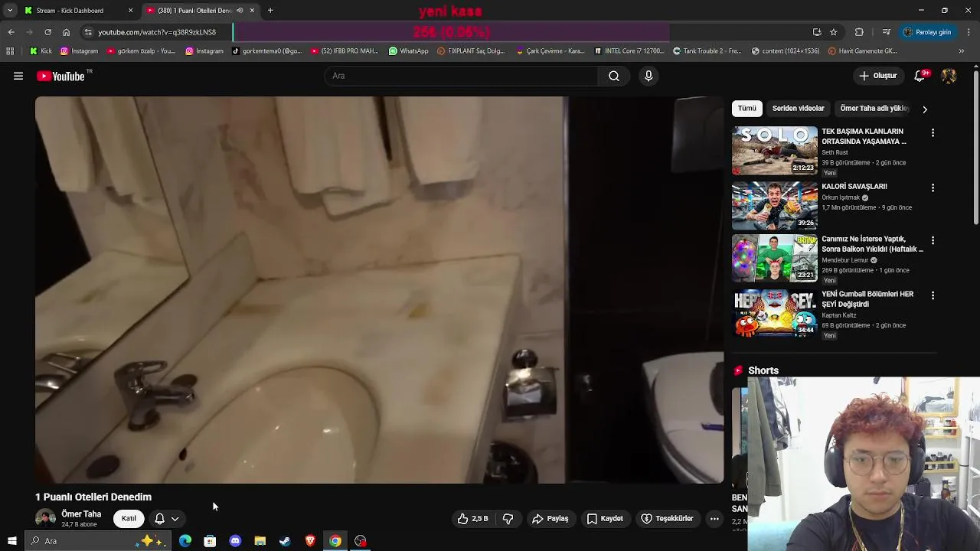Click the Katıl join button
Screen dimensions: 980x551
129,519
